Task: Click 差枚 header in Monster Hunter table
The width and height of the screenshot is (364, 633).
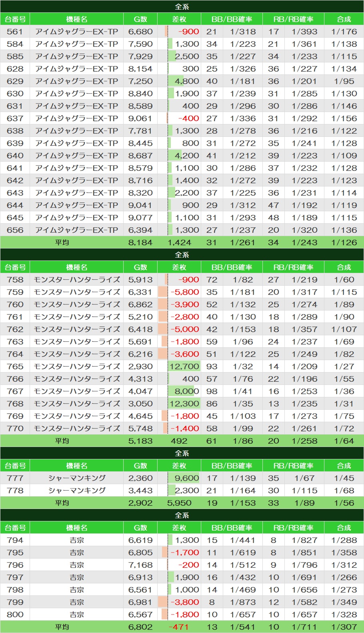Action: coord(179,267)
